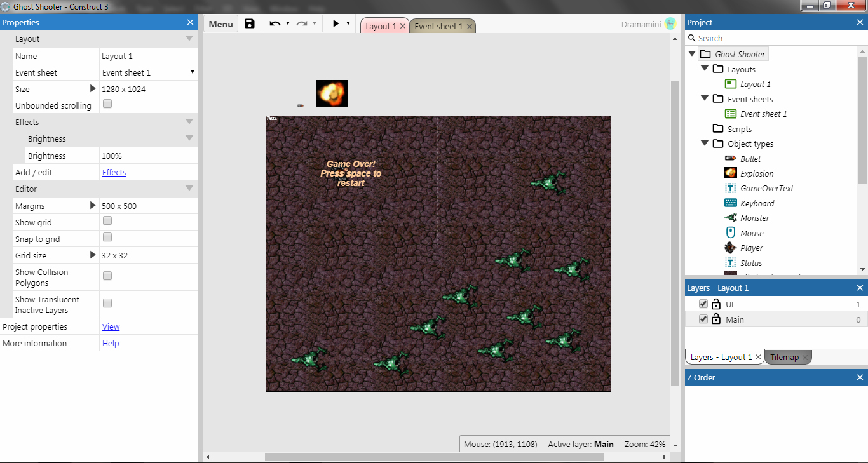Enable Show Translucent Inactive Layers checkbox
This screenshot has width=868, height=463.
tap(107, 303)
